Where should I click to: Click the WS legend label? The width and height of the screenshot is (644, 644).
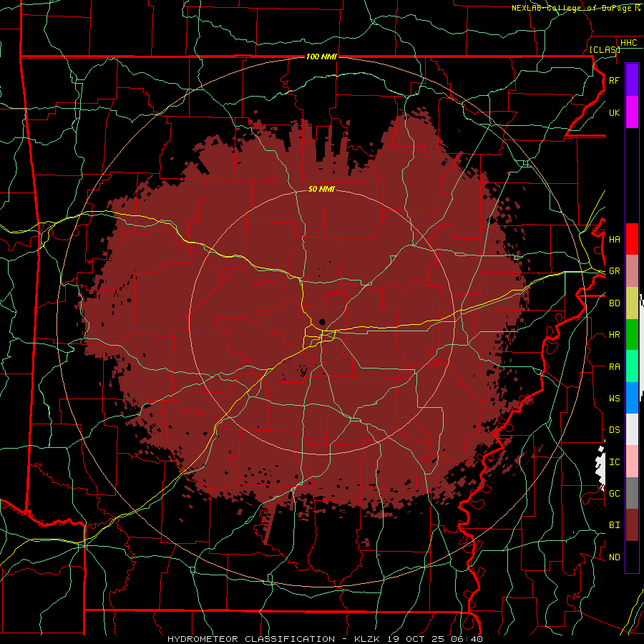(x=614, y=399)
